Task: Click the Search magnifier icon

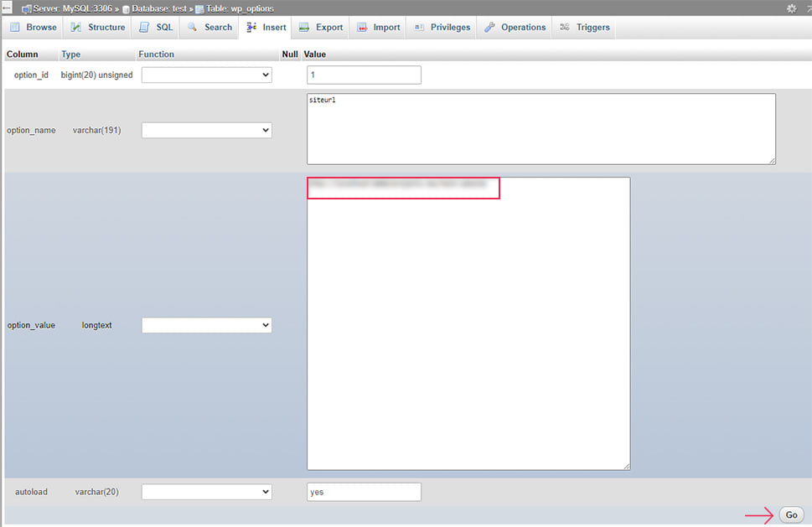Action: (x=192, y=27)
